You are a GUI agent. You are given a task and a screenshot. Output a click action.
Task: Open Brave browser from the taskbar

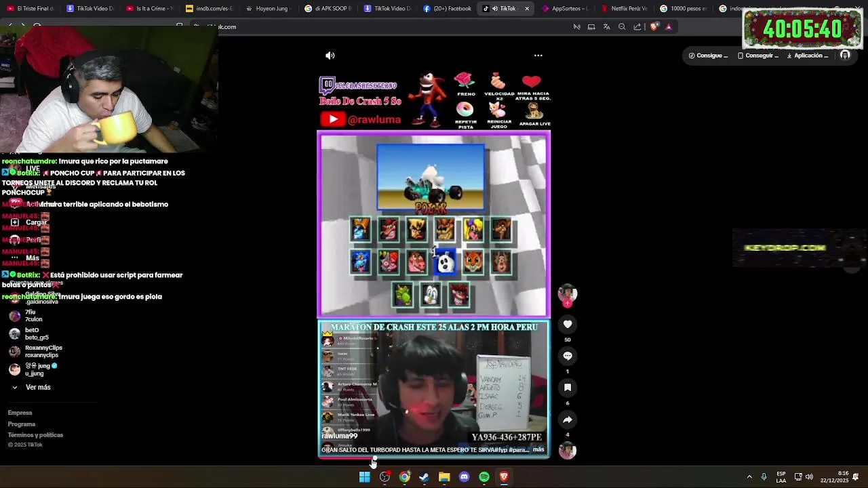[504, 477]
